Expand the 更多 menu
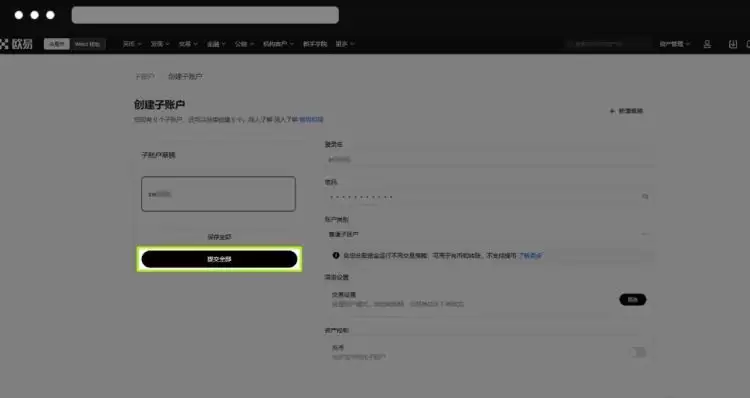This screenshot has width=750, height=398. 345,44
